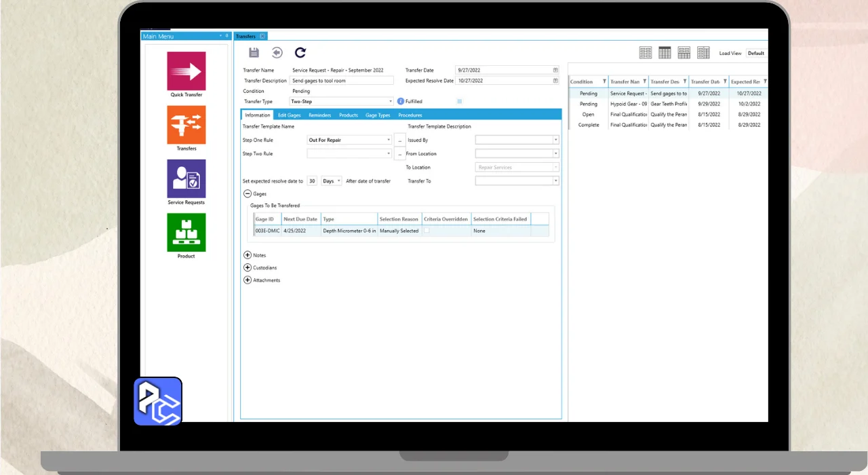Switch to the Edit Gages tab
The height and width of the screenshot is (475, 868).
(290, 115)
